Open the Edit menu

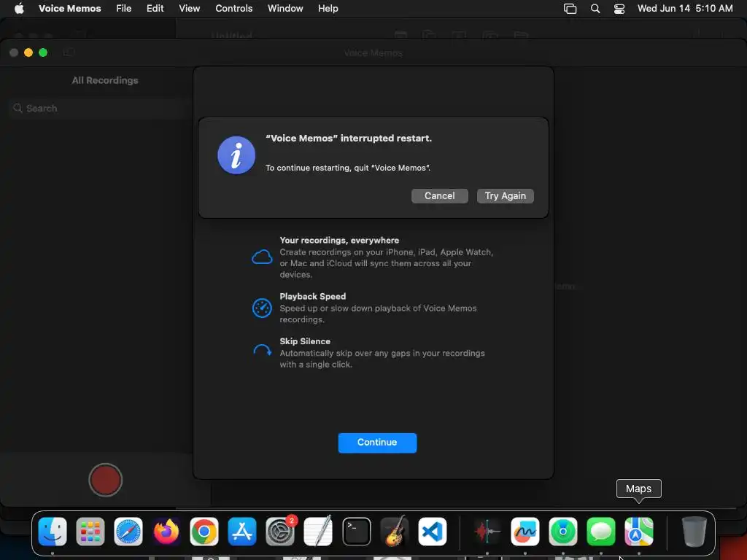(x=155, y=8)
